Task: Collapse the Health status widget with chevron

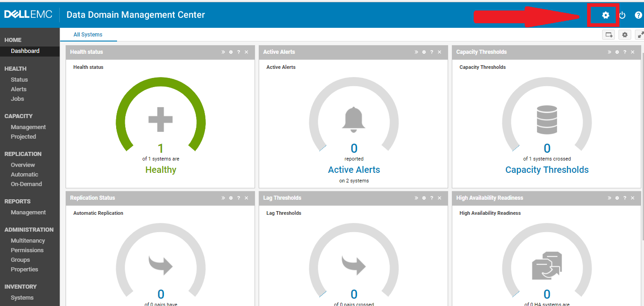Action: point(223,52)
